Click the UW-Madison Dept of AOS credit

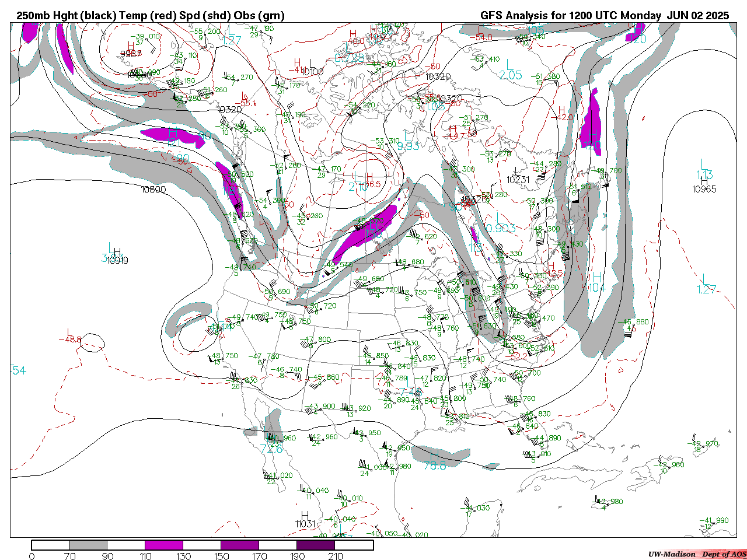[x=697, y=554]
